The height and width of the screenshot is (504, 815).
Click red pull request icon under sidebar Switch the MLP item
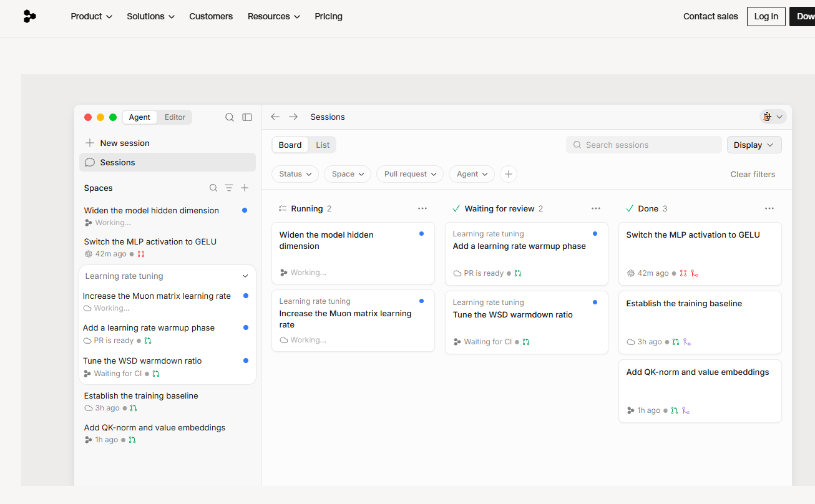pyautogui.click(x=141, y=254)
